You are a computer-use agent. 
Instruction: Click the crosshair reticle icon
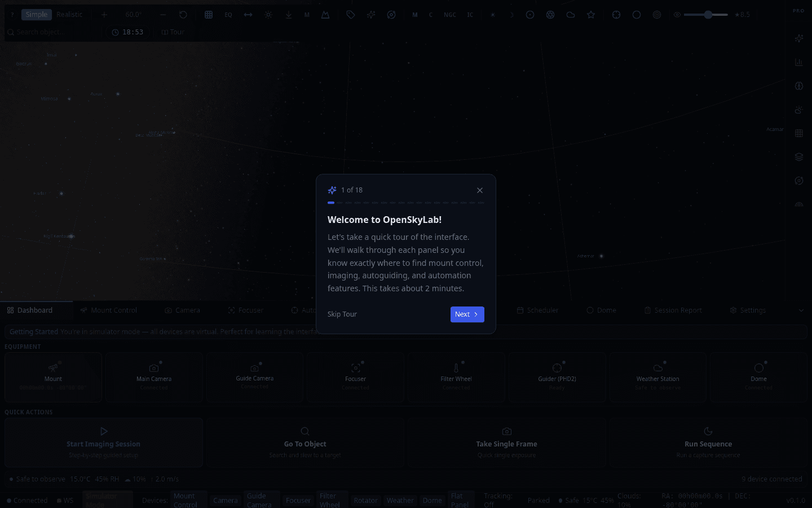(x=616, y=15)
